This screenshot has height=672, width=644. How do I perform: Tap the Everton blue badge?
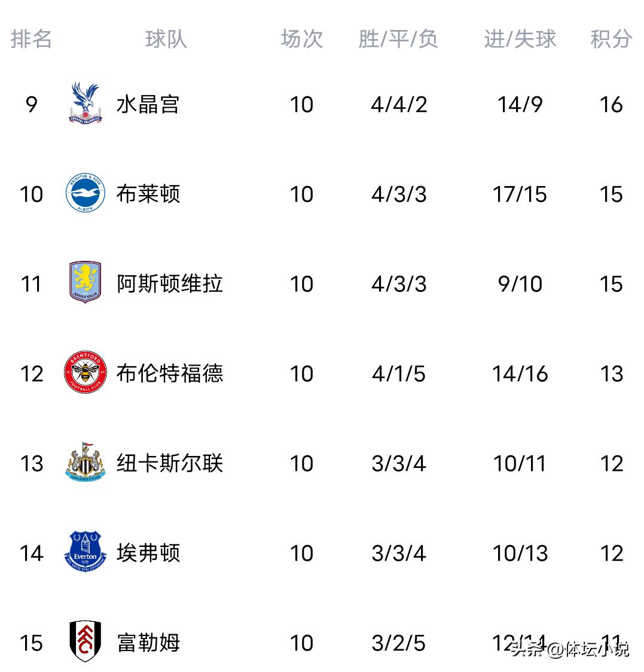[x=85, y=552]
